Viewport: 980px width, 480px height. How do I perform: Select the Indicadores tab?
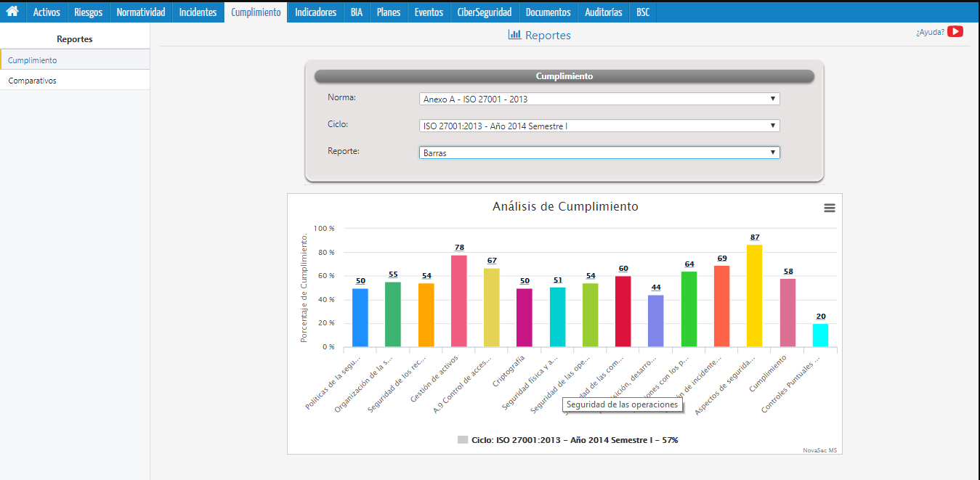pos(315,12)
